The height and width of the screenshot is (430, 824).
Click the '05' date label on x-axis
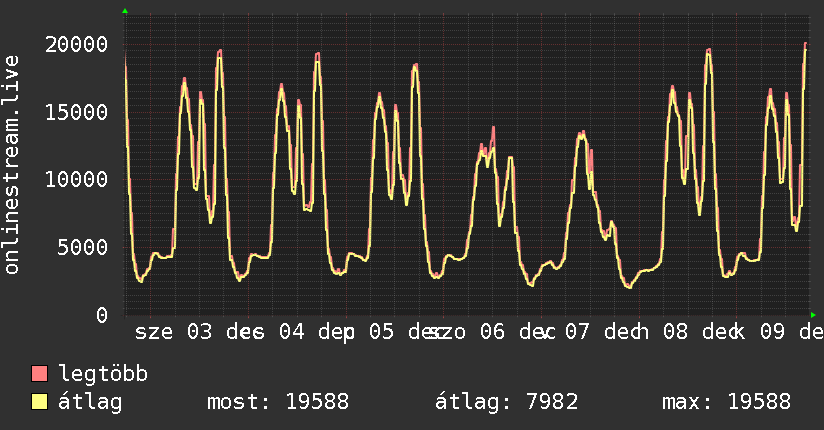382,332
